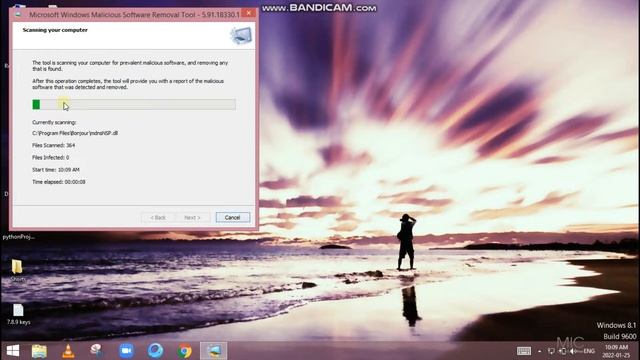Click the 'Currently scanning:' label
Screen dimensions: 640x360
click(x=54, y=122)
